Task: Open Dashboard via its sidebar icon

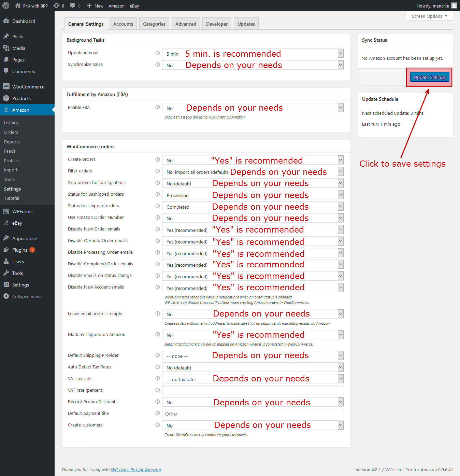Action: coord(6,21)
